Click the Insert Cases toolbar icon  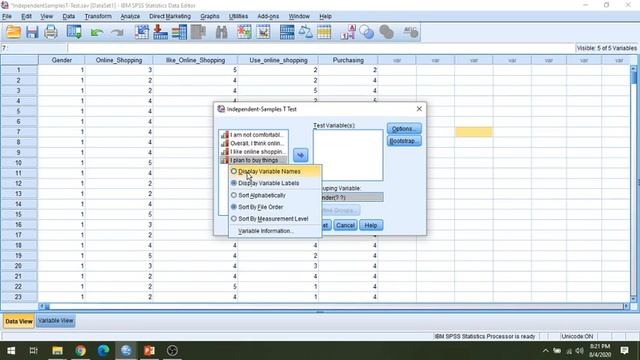click(x=244, y=32)
